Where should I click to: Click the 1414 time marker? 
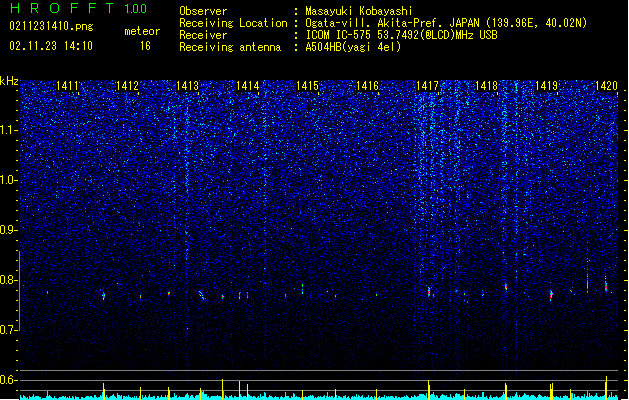(248, 86)
